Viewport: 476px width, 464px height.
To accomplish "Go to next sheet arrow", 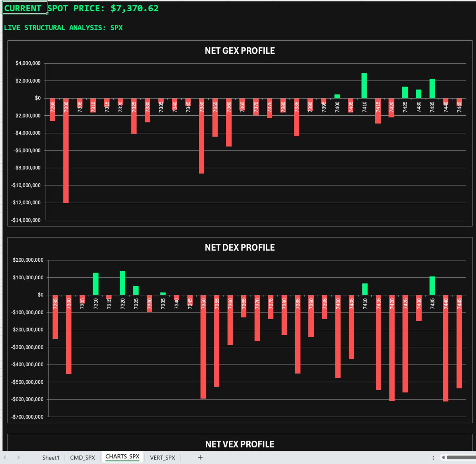I will pos(18,458).
